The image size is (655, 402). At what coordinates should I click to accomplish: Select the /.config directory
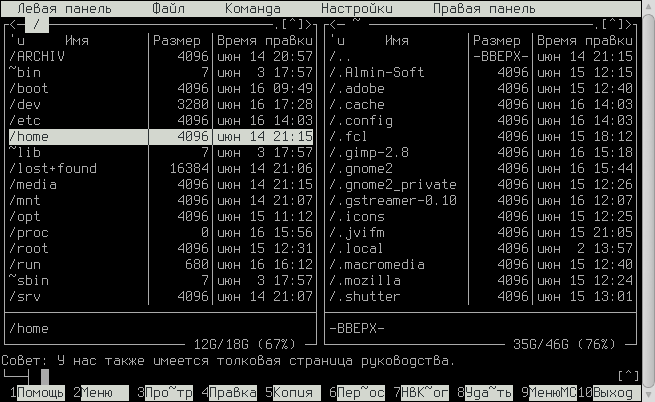[x=481, y=120]
